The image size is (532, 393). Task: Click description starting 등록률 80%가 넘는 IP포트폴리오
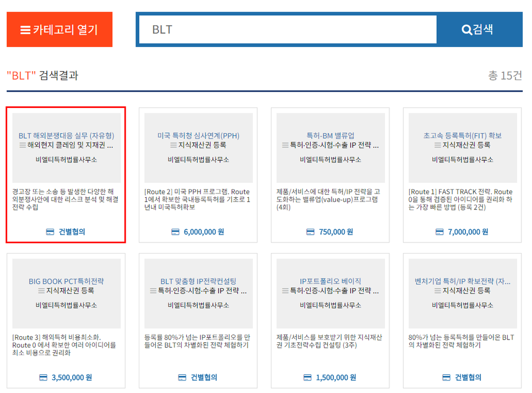coord(197,341)
